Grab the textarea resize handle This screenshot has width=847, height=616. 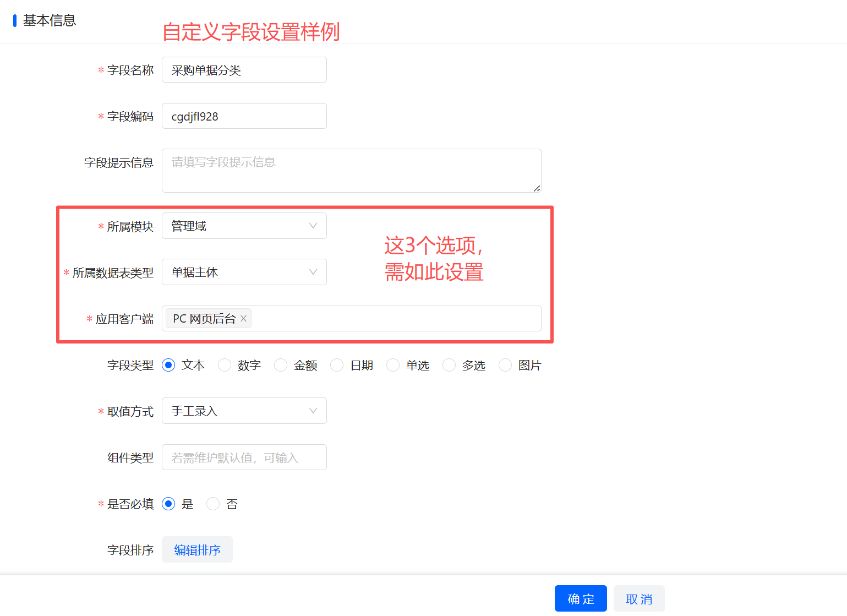click(537, 188)
